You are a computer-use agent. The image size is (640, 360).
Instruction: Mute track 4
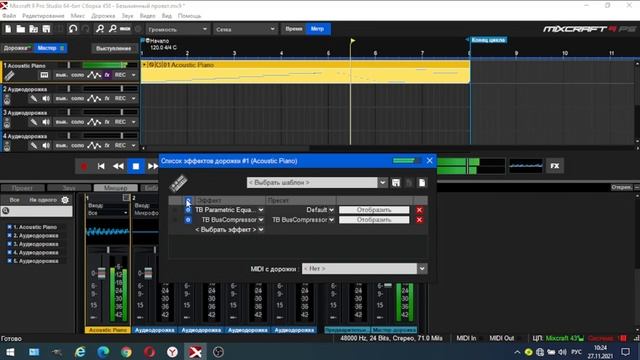[x=62, y=145]
